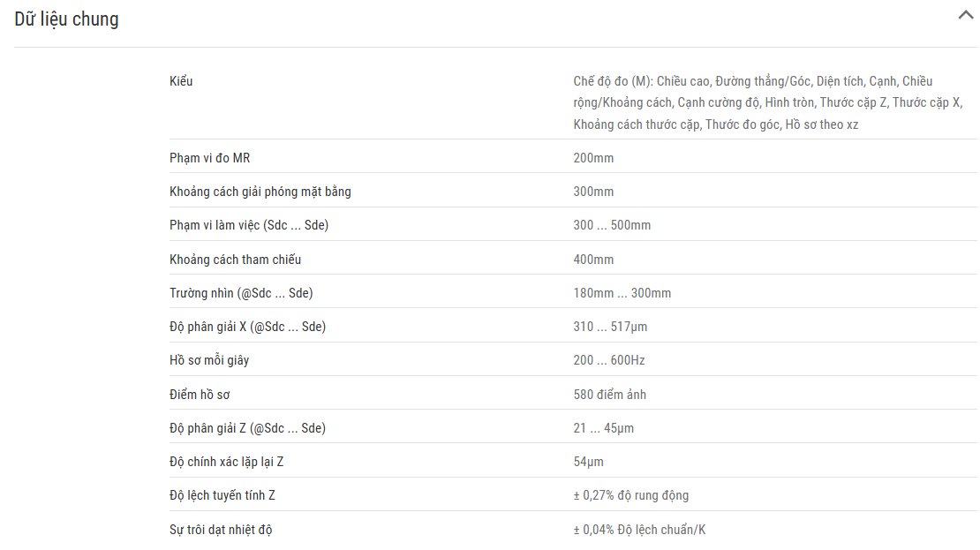The width and height of the screenshot is (980, 550).
Task: Click the 200 ... 600Hz value
Action: [609, 360]
